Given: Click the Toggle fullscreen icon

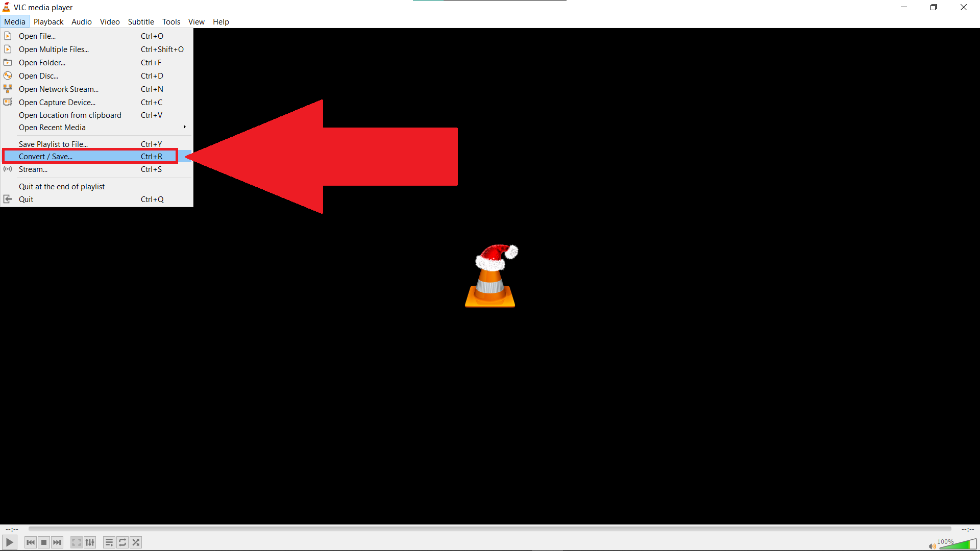Looking at the screenshot, I should [76, 542].
